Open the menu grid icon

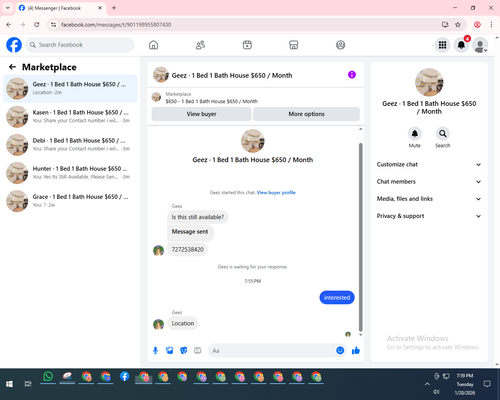pos(442,45)
